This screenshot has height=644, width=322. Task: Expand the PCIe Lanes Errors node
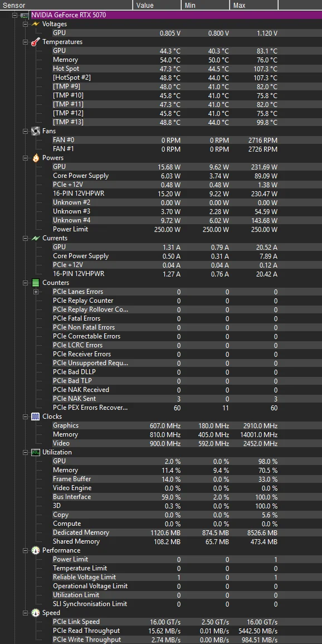(x=36, y=292)
